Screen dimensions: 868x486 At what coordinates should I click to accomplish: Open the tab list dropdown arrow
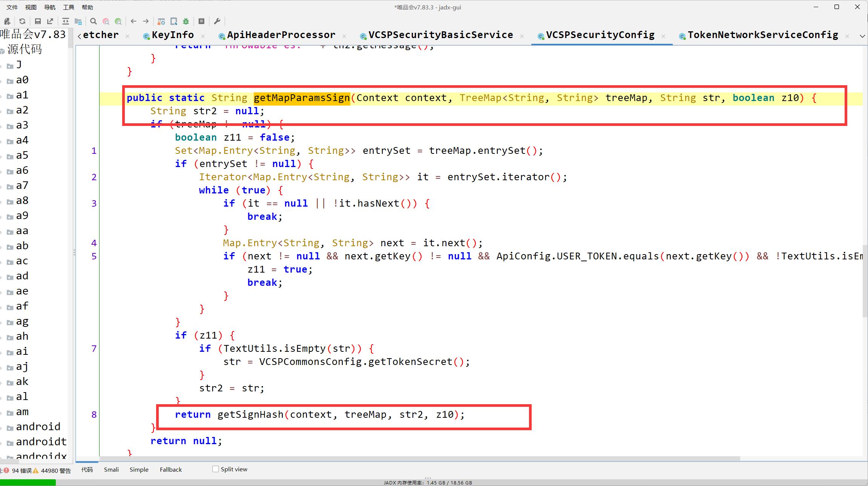click(862, 36)
